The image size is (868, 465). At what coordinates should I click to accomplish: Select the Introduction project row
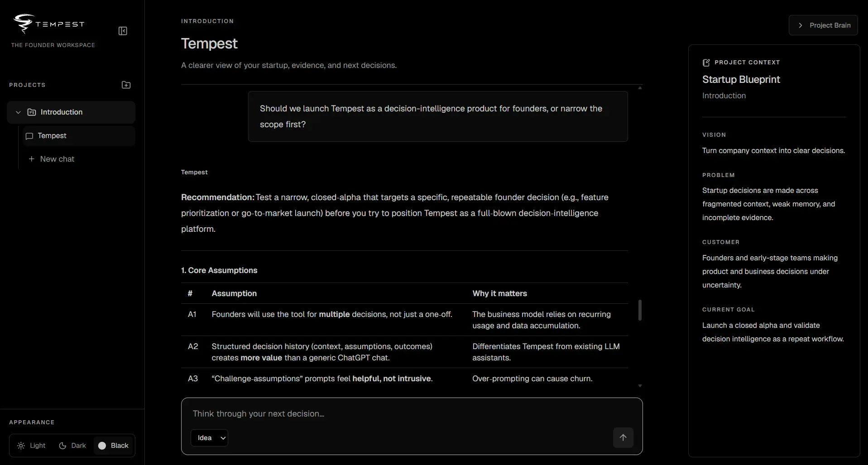(x=71, y=112)
